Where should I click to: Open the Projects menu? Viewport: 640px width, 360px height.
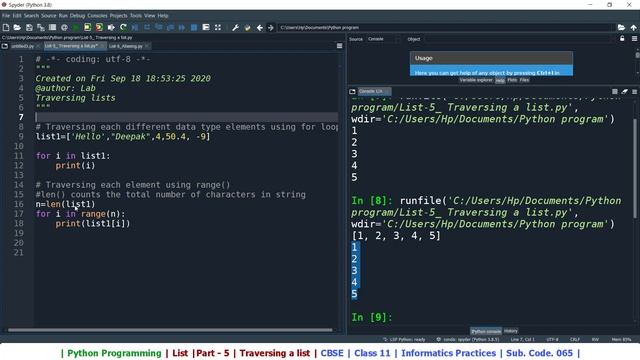(x=118, y=16)
